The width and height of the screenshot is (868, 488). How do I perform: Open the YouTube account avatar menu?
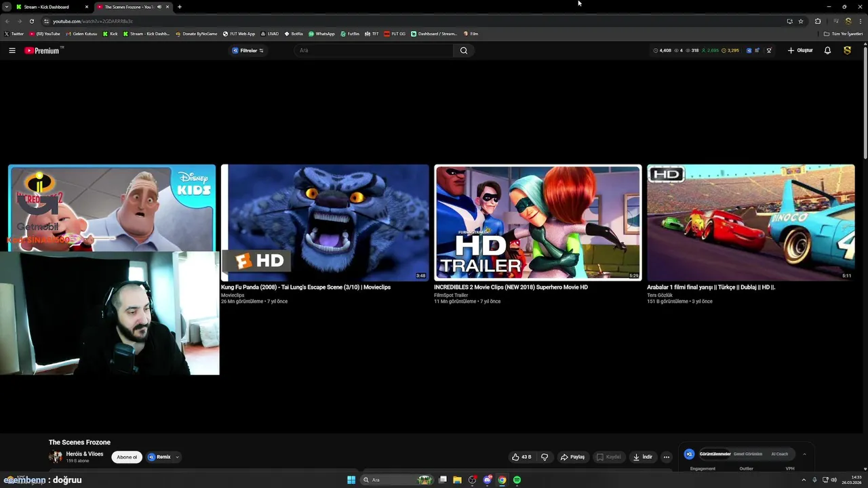847,50
